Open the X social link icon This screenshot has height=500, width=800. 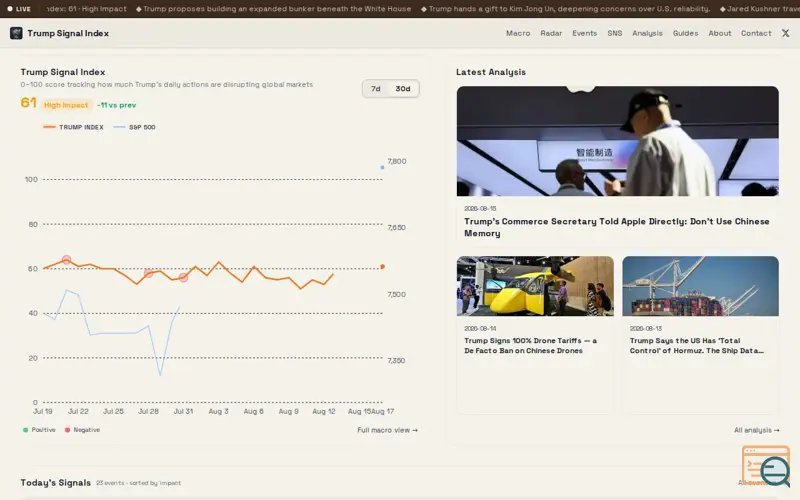[786, 33]
